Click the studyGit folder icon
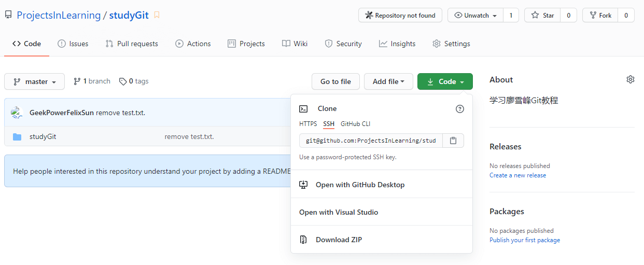The image size is (644, 265). 17,137
